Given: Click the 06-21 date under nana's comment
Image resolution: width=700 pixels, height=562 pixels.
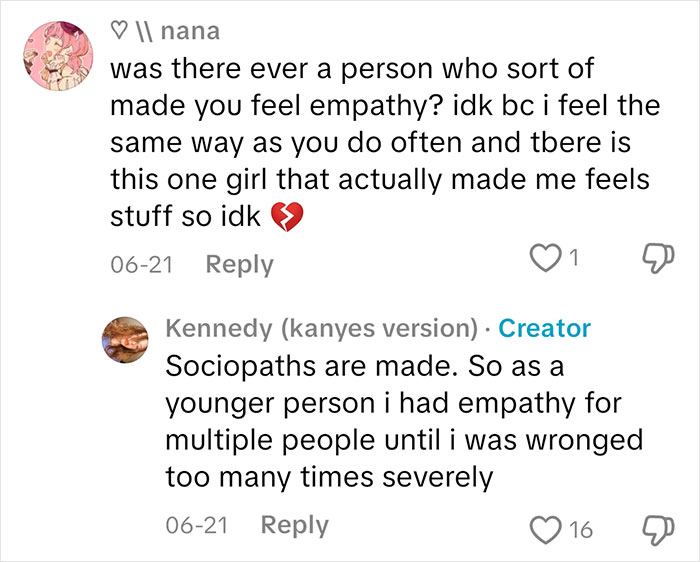Looking at the screenshot, I should pyautogui.click(x=142, y=264).
